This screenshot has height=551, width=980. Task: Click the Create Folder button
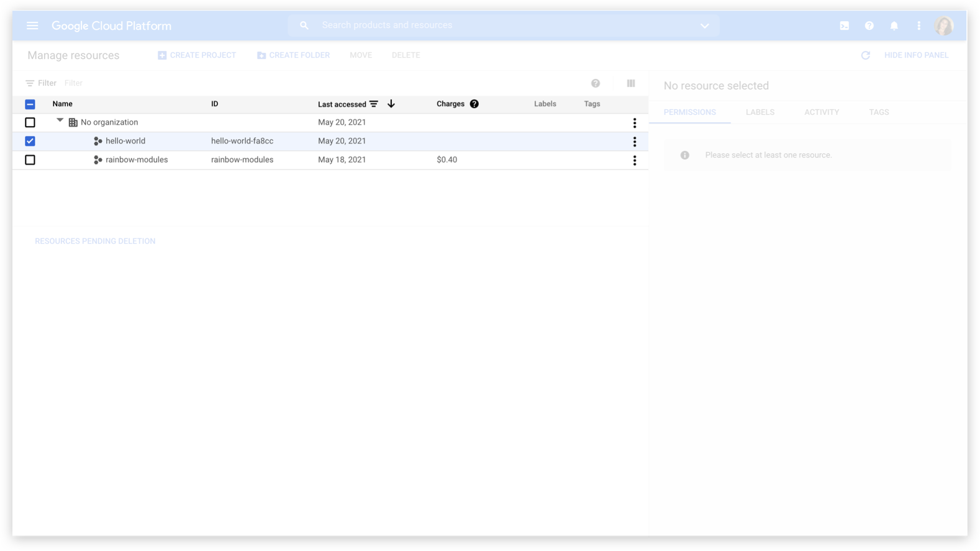[x=294, y=55]
